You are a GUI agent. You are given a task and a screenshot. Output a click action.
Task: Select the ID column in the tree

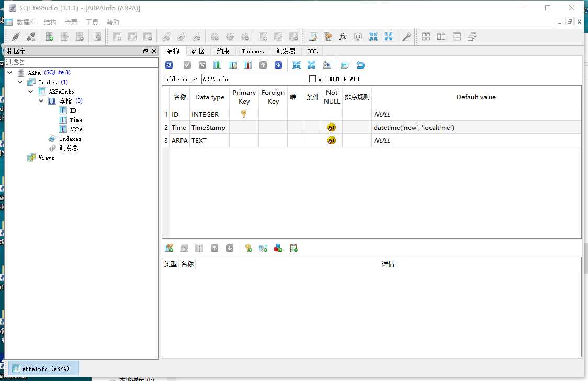(73, 110)
